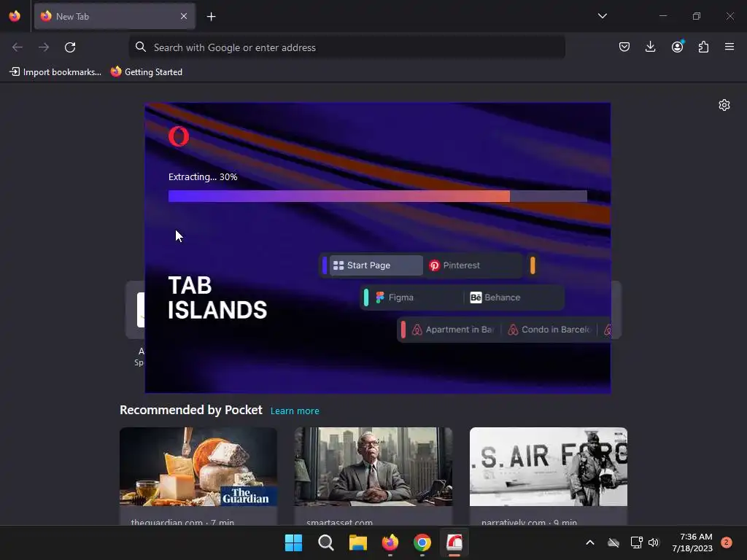Open the Firefox application menu
This screenshot has height=560, width=747.
729,47
